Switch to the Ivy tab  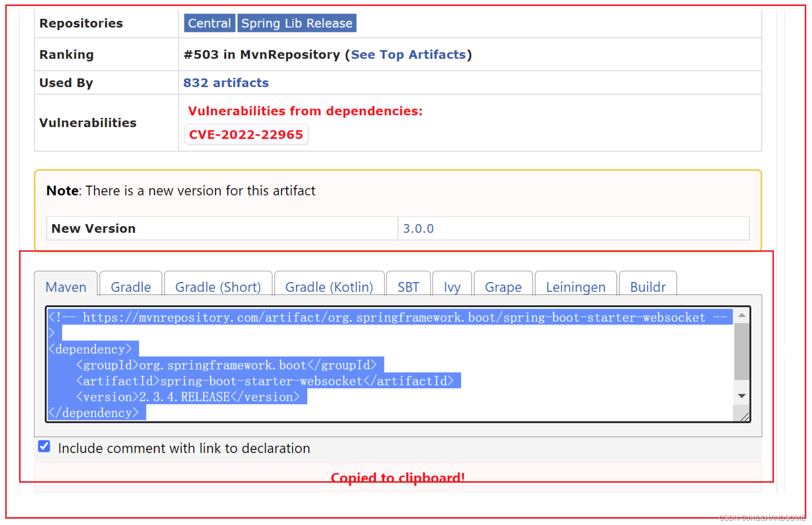point(452,287)
